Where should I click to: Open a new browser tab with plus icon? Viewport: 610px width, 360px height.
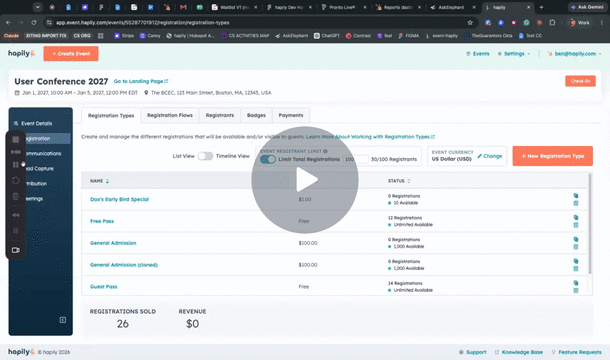[541, 7]
